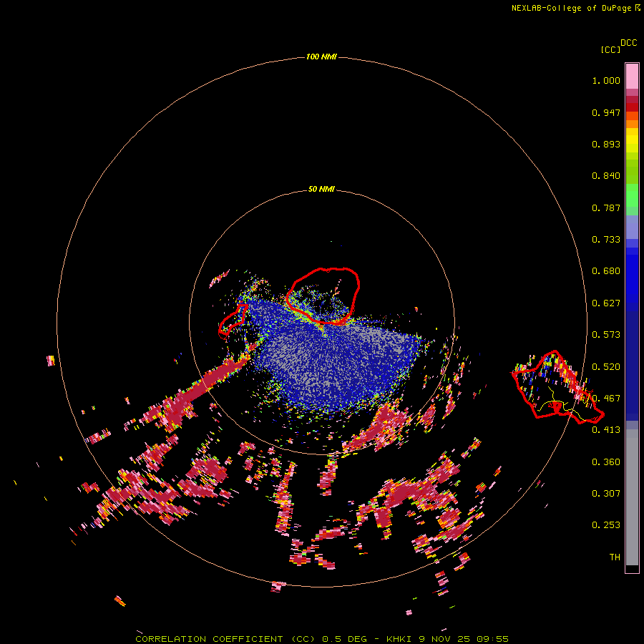This screenshot has height=644, width=644.
Task: Click the bright green colorbar segment
Action: (632, 195)
